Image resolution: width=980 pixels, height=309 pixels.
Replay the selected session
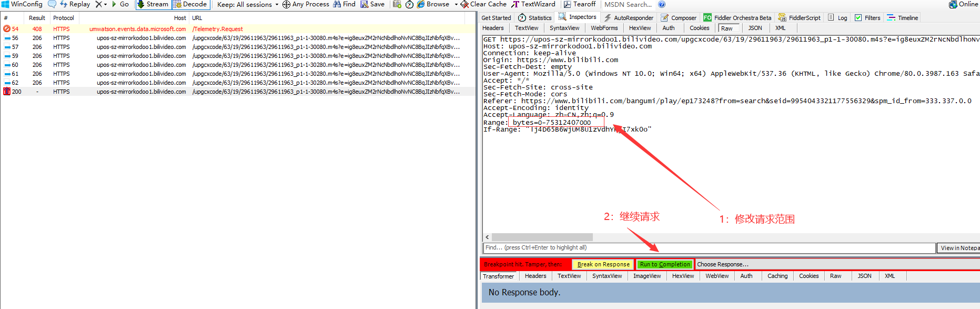(x=75, y=4)
